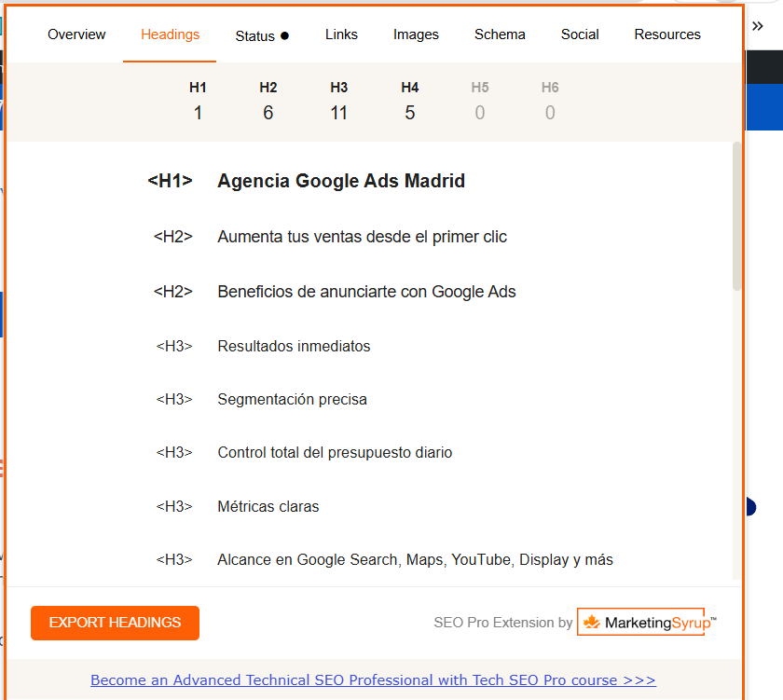This screenshot has width=783, height=700.
Task: Filter headings by H4 count
Action: click(410, 102)
